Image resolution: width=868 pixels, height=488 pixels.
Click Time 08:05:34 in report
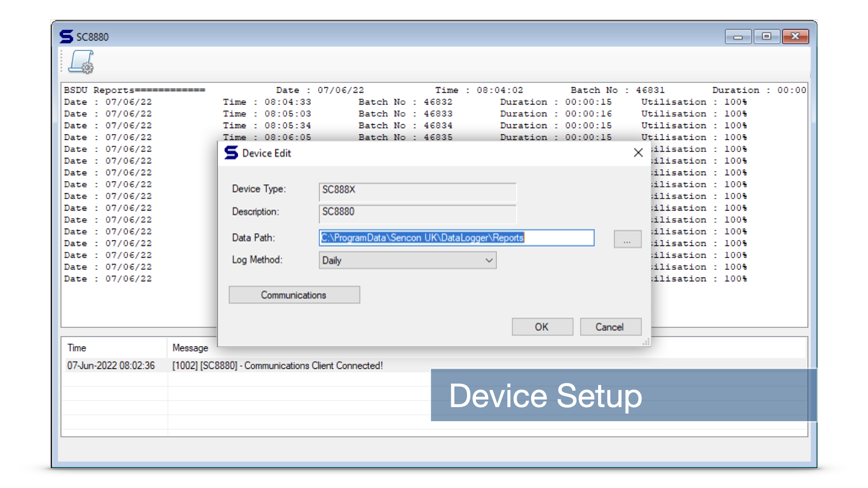(267, 126)
